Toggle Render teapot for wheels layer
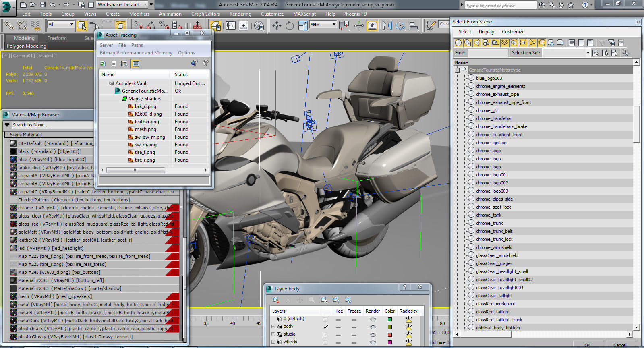Image resolution: width=644 pixels, height=348 pixels. [373, 342]
